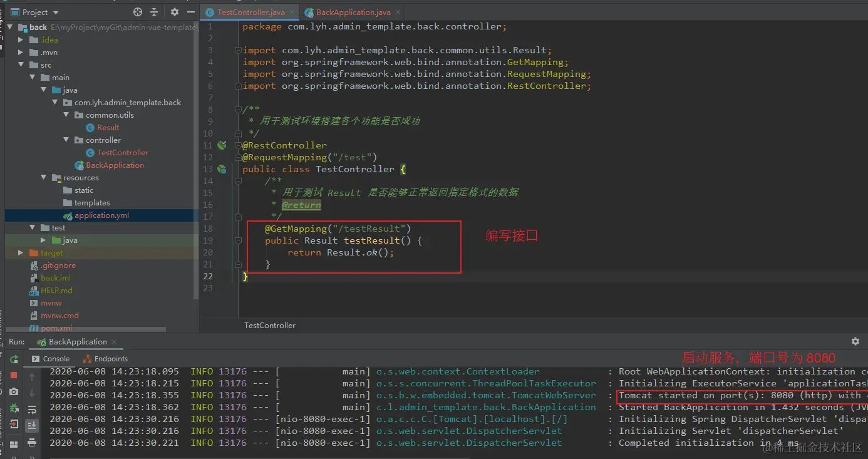Click the down arrow in console toolbar
The image size is (868, 459).
[32, 393]
